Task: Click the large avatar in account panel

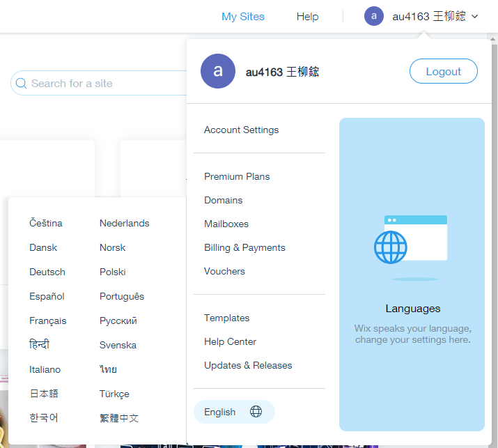Action: (218, 71)
